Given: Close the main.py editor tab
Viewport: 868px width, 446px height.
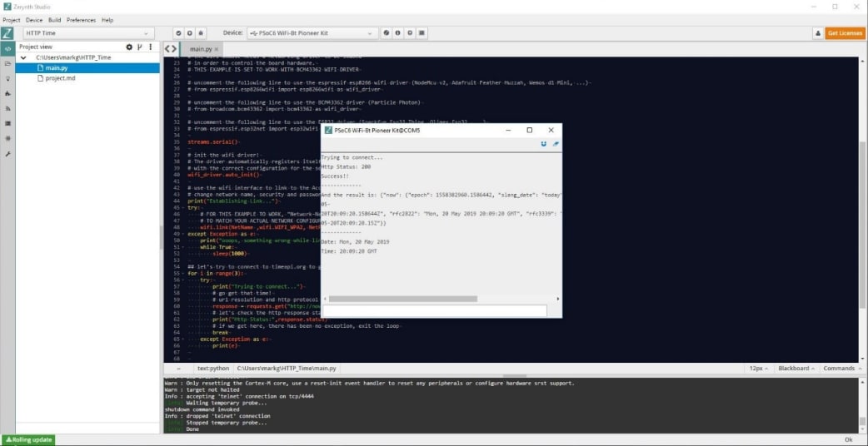Looking at the screenshot, I should tap(216, 49).
